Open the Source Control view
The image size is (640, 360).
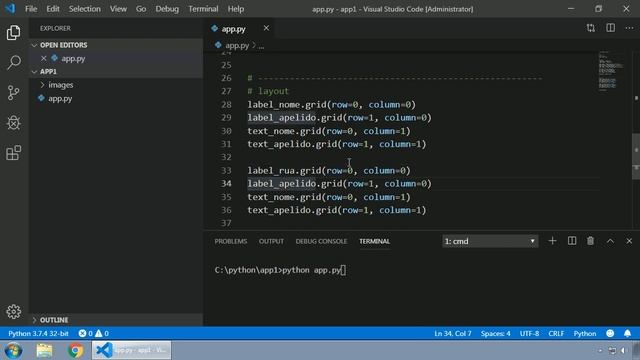pyautogui.click(x=13, y=93)
